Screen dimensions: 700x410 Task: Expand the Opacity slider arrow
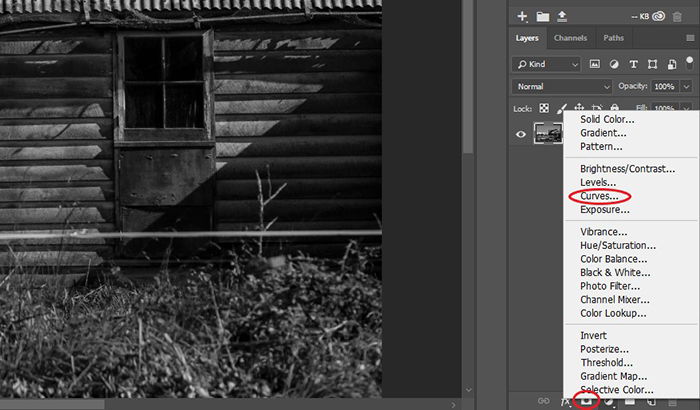pyautogui.click(x=686, y=87)
